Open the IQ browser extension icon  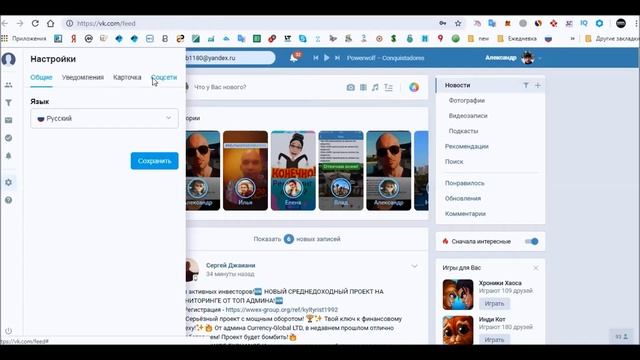584,23
